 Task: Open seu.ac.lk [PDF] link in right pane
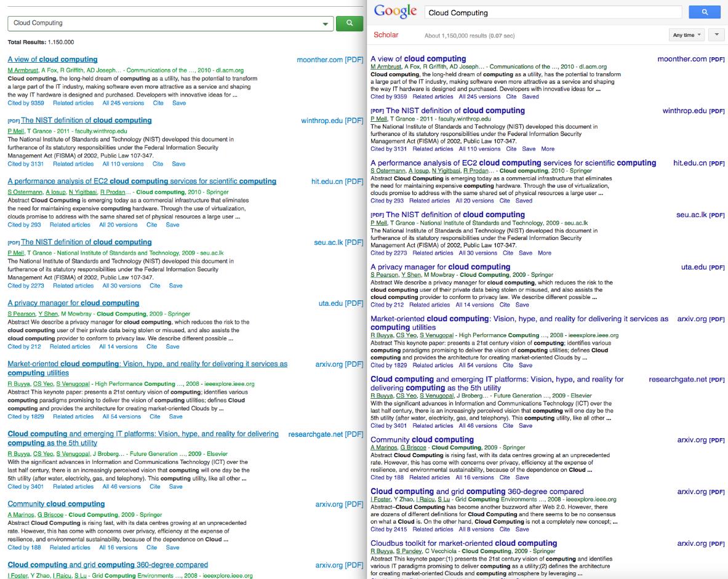coord(700,215)
